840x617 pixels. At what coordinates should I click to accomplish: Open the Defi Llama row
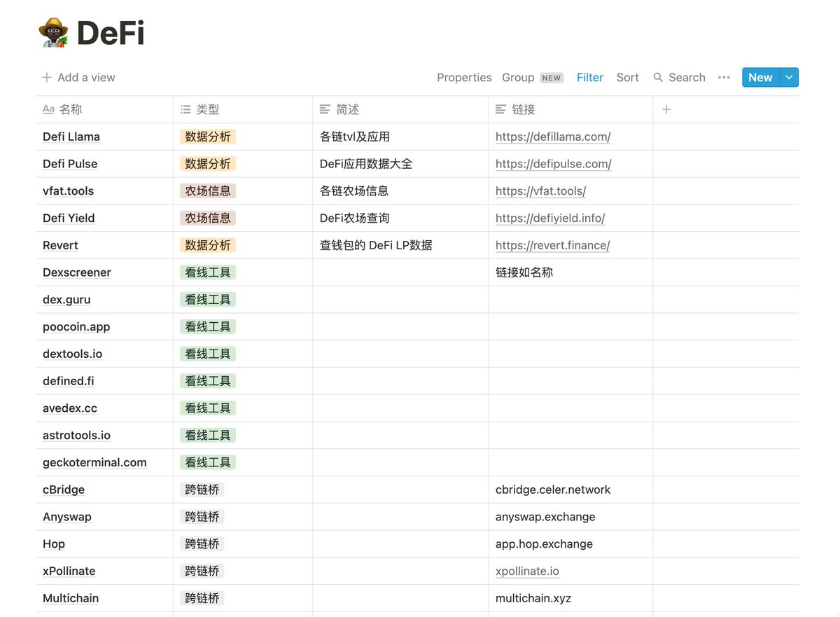coord(71,137)
